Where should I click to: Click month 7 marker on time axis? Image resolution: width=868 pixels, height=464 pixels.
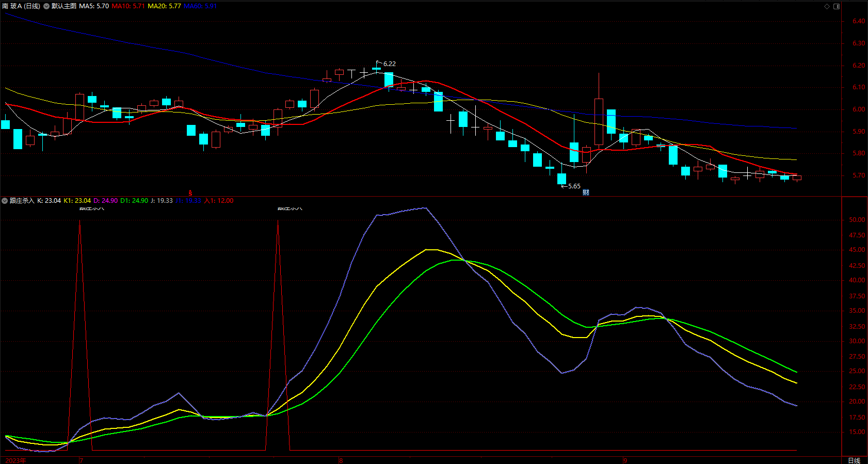81,460
